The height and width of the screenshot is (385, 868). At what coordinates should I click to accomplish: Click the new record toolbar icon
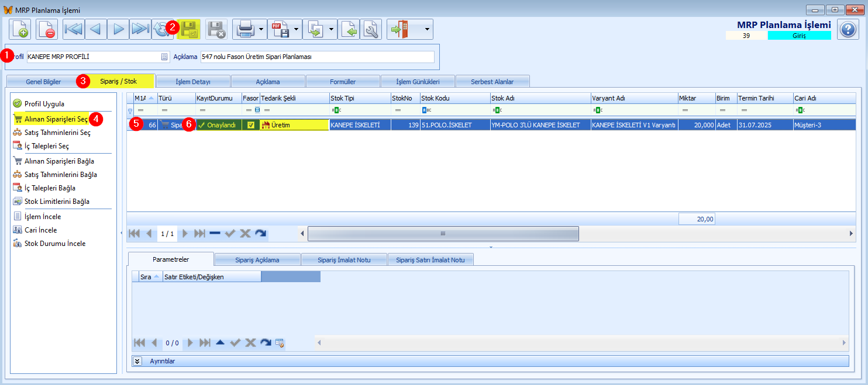(x=20, y=29)
